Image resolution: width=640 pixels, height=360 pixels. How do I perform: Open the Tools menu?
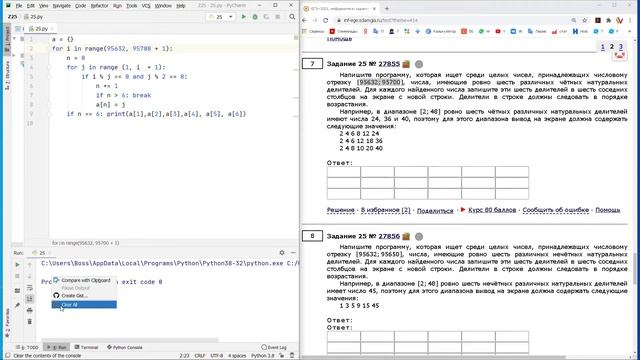click(131, 6)
